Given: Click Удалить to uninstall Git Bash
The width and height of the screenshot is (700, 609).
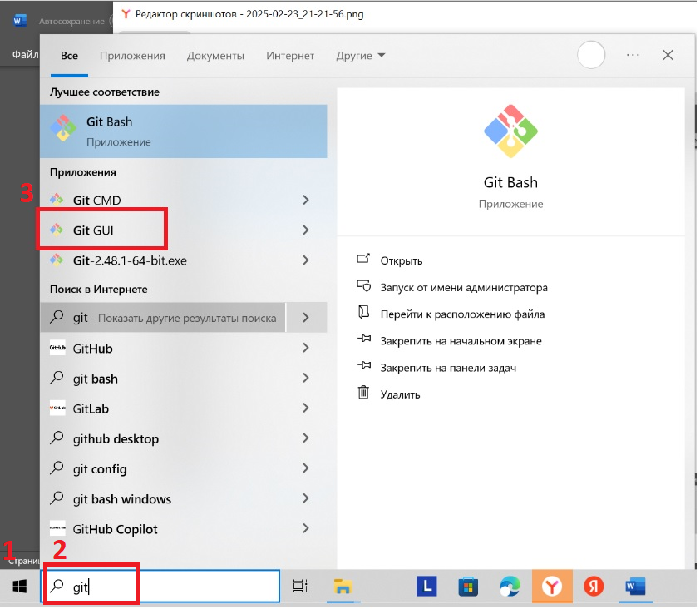Looking at the screenshot, I should point(400,394).
